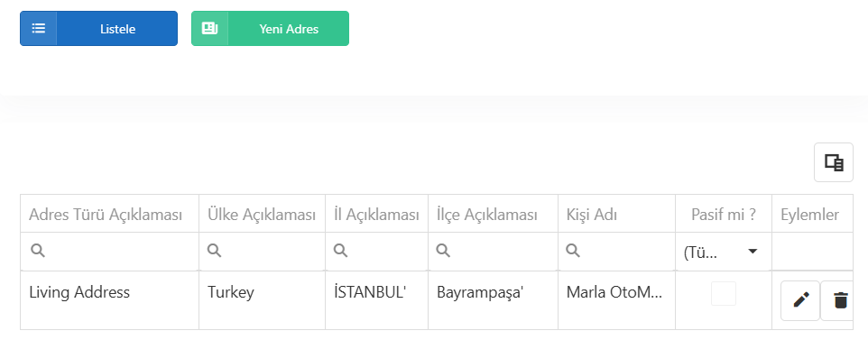Open the column chooser icon above the grid
Viewport: 868px width, 340px height.
[833, 162]
